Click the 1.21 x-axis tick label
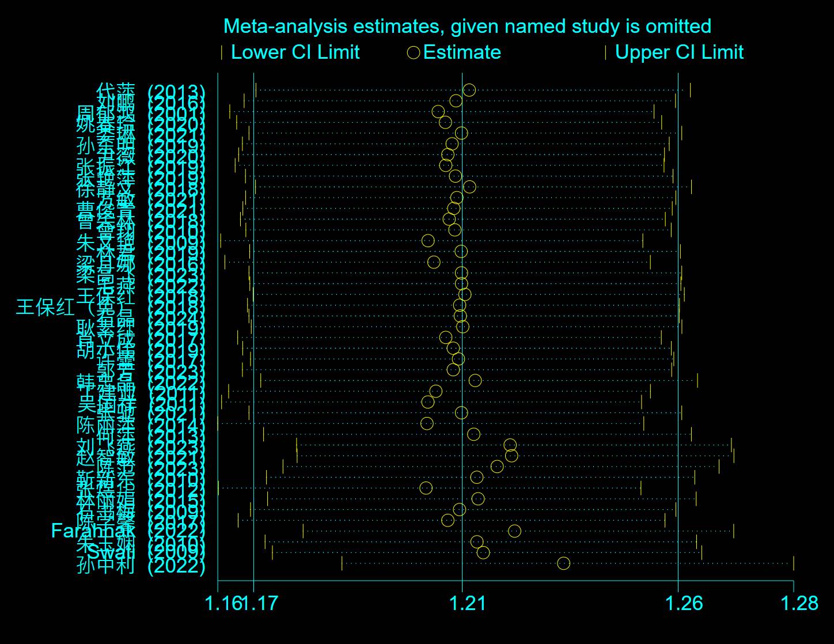Viewport: 834px width, 644px height. point(467,603)
